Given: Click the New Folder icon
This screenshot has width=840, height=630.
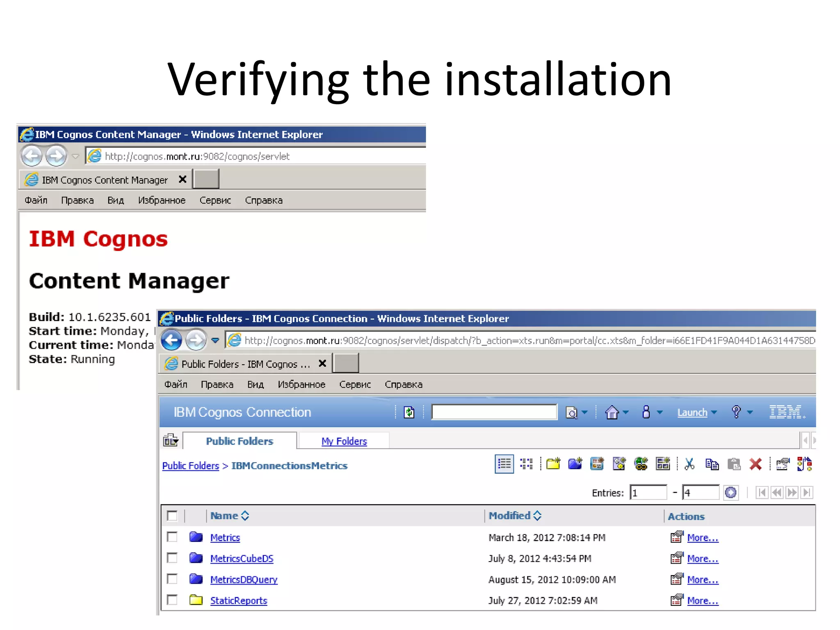Looking at the screenshot, I should (x=553, y=464).
